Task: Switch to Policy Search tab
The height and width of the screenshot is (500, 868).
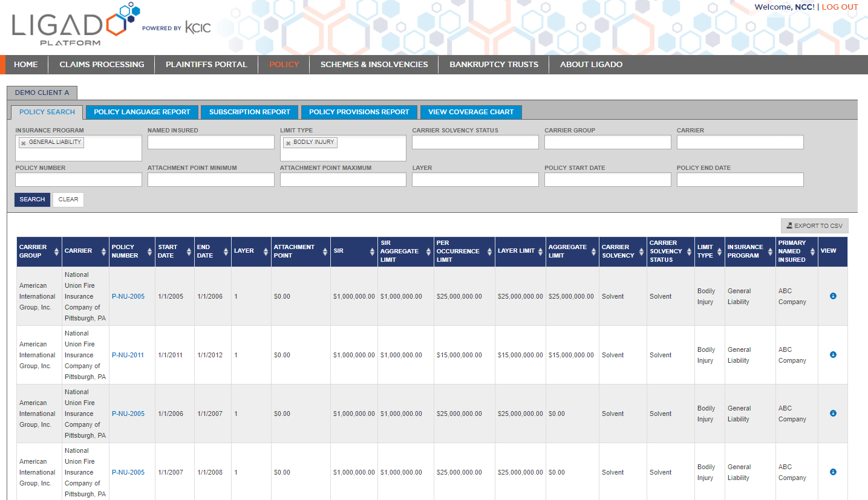Action: point(47,112)
